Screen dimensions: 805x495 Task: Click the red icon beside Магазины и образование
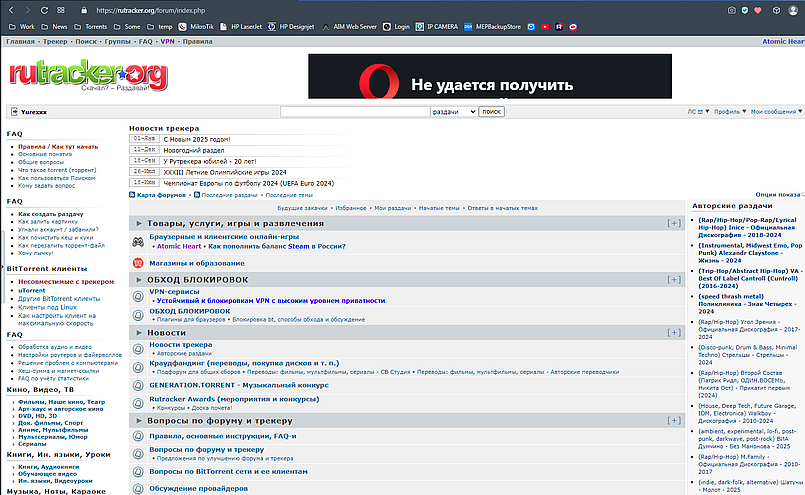[x=138, y=263]
